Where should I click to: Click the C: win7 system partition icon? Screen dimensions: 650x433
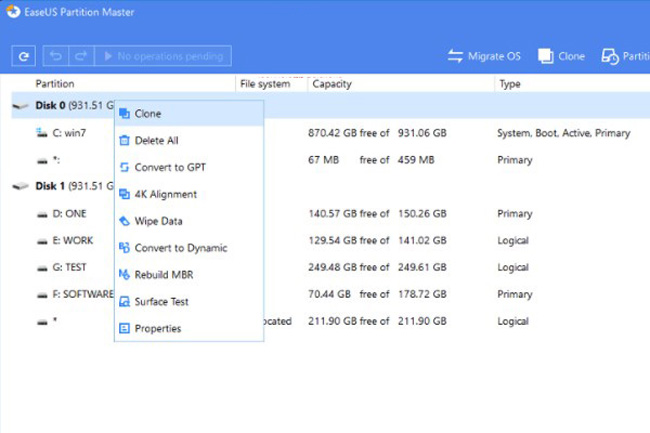click(42, 133)
